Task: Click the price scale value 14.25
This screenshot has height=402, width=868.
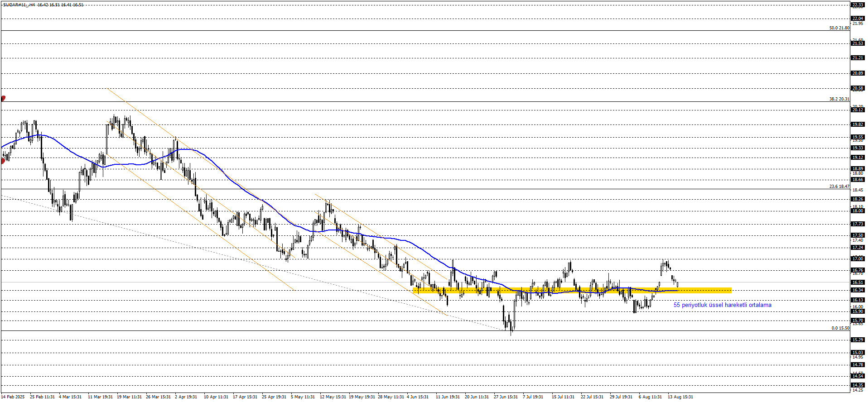Action: (x=858, y=390)
